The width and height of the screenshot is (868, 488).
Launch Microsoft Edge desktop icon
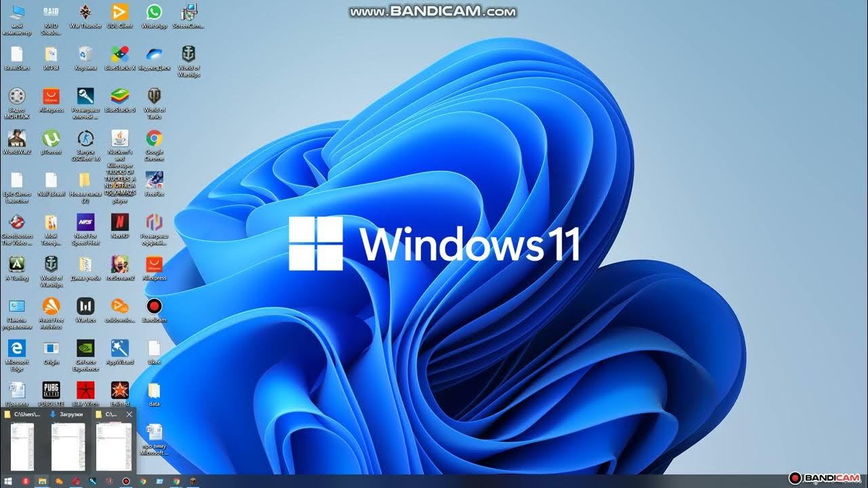tap(17, 356)
